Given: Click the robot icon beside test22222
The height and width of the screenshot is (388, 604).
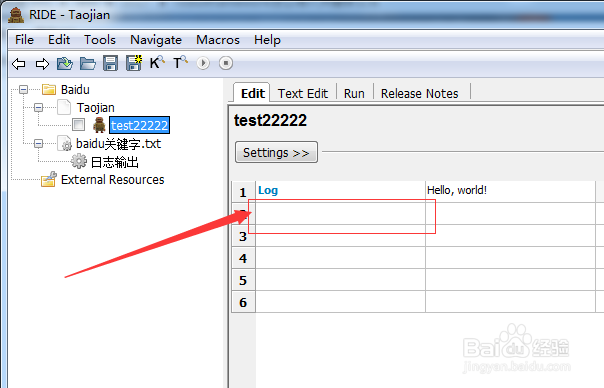Looking at the screenshot, I should click(99, 125).
